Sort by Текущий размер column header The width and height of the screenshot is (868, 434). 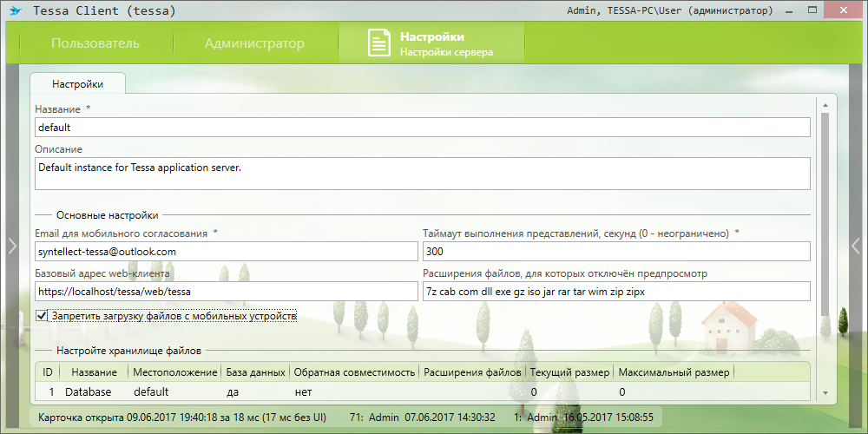tap(569, 372)
